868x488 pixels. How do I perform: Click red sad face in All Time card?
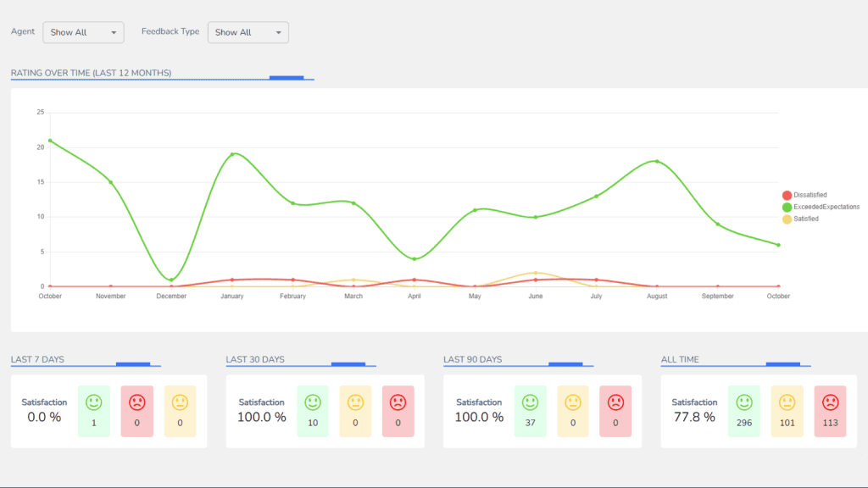point(830,402)
